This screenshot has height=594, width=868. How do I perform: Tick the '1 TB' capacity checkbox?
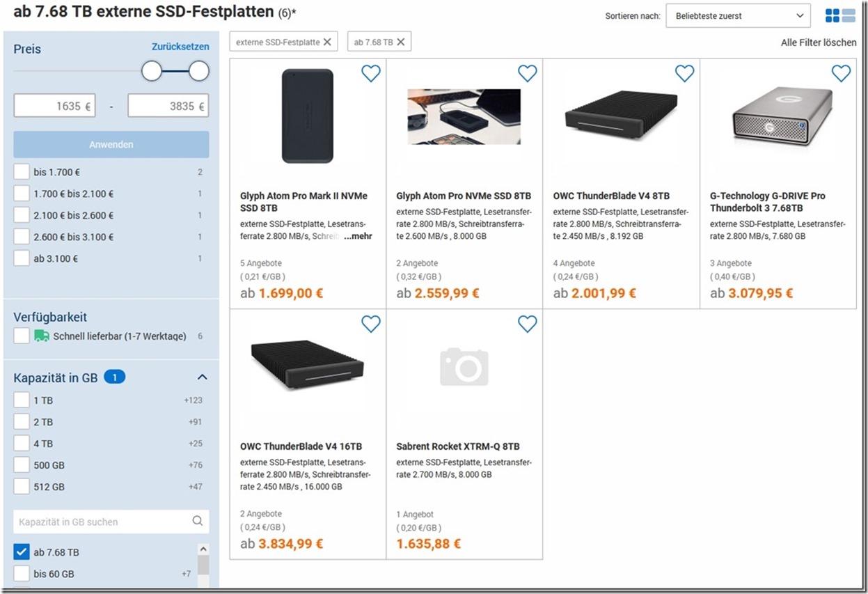(x=22, y=400)
